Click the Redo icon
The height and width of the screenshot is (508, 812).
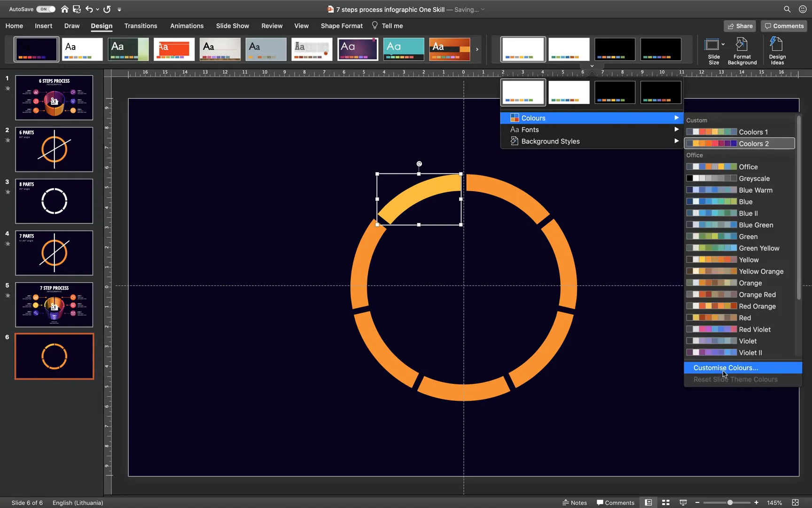pos(107,9)
